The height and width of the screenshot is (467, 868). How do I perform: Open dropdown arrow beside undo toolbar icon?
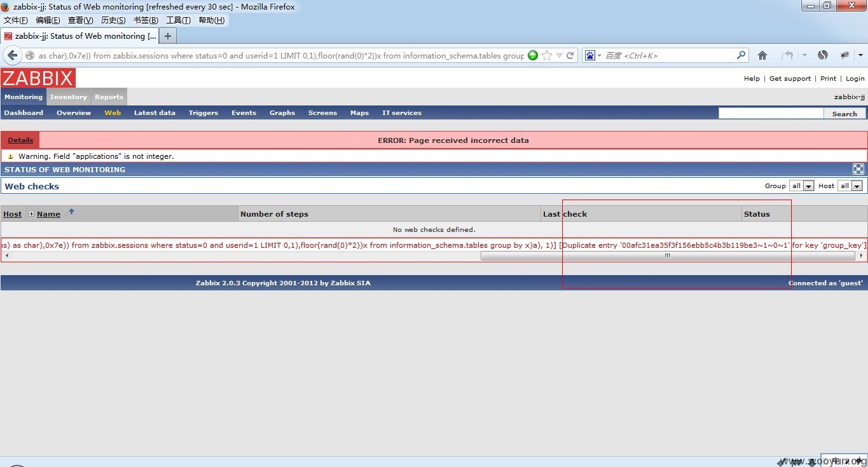point(804,55)
